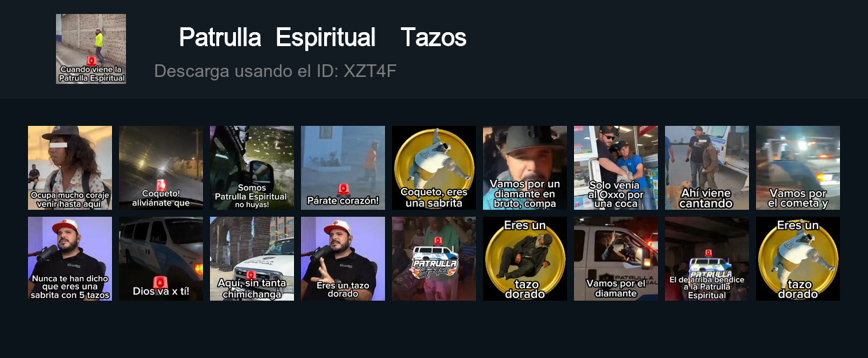Open the 'Ocupa mucho coraje venir hasta aquí' sticker
This screenshot has width=868, height=358.
[x=70, y=168]
